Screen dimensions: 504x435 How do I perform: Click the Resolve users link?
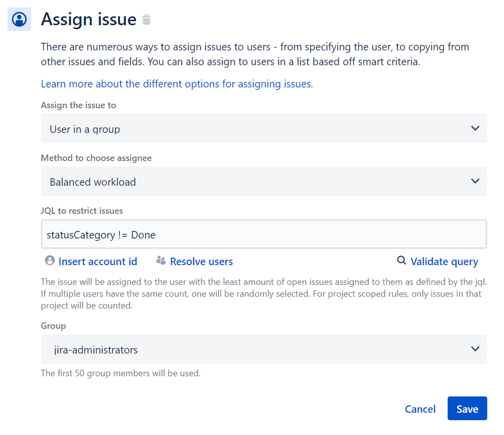tap(201, 261)
